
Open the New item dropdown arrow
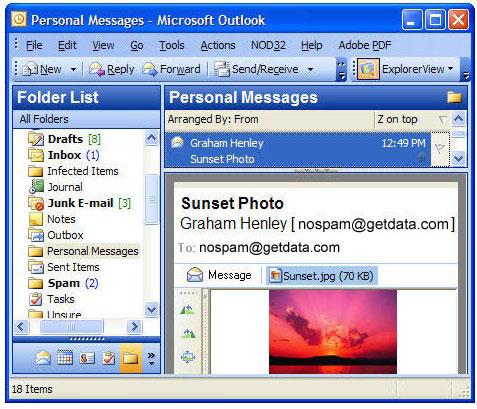coord(73,70)
